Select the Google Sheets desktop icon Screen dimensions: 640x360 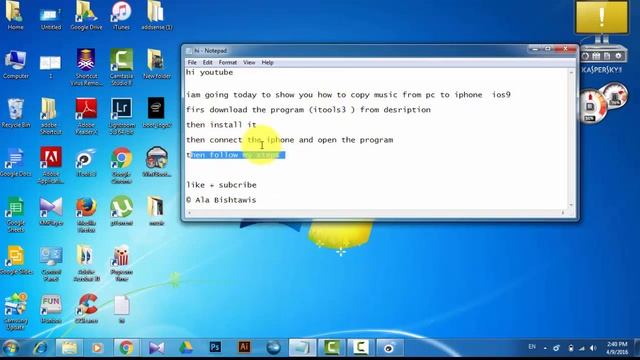tap(16, 214)
